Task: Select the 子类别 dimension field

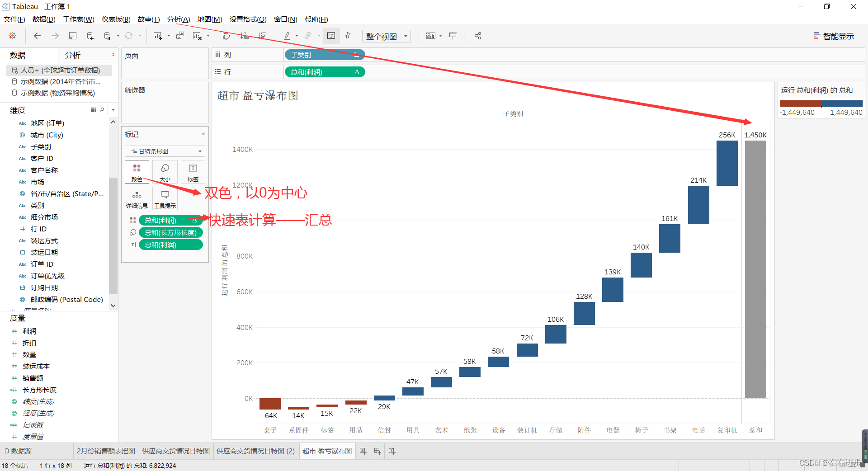Action: [x=41, y=146]
